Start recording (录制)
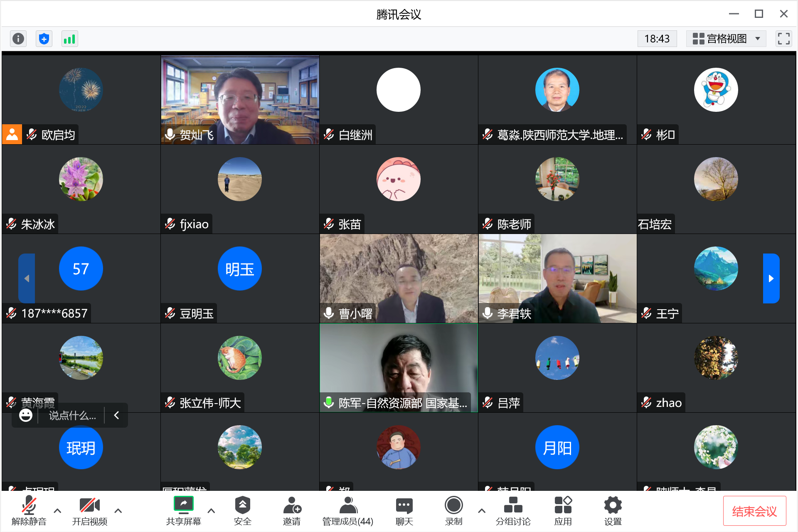 [453, 511]
